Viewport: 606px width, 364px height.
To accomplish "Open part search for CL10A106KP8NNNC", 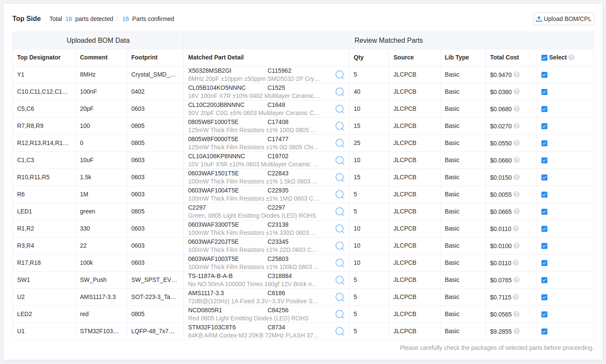I will click(340, 160).
